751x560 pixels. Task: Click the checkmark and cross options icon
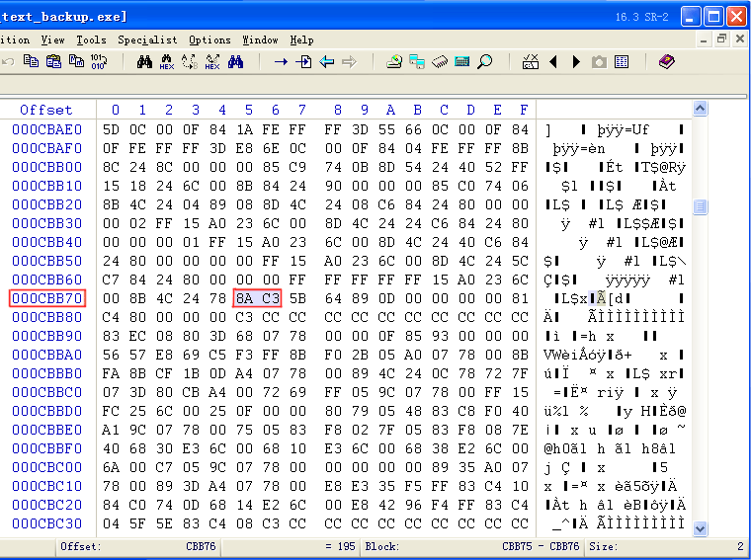pyautogui.click(x=531, y=61)
